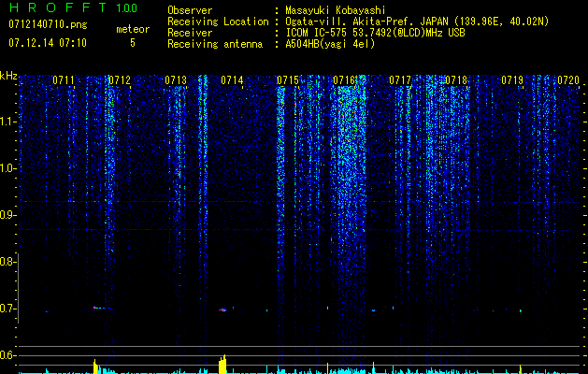Click the kHz axis unit label
The image size is (588, 374).
click(8, 76)
